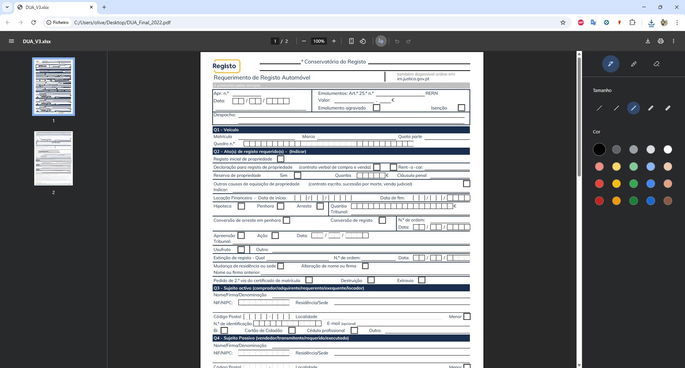Choose the second pen size
Image resolution: width=685 pixels, height=368 pixels.
pyautogui.click(x=616, y=108)
